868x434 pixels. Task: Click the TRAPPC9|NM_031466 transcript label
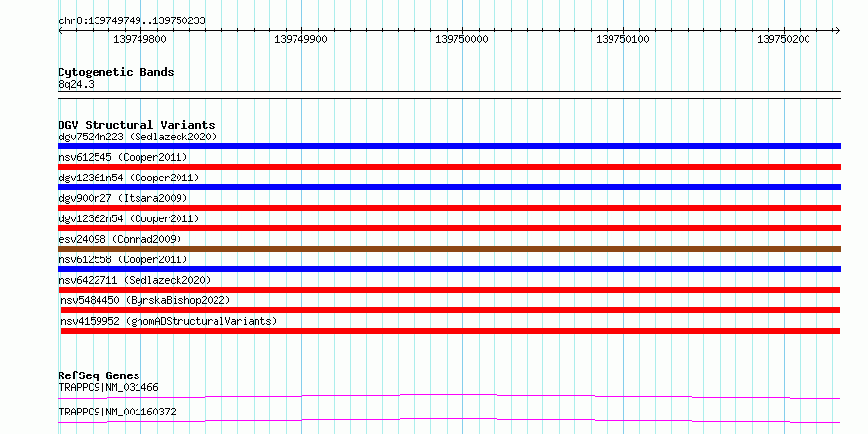[108, 387]
